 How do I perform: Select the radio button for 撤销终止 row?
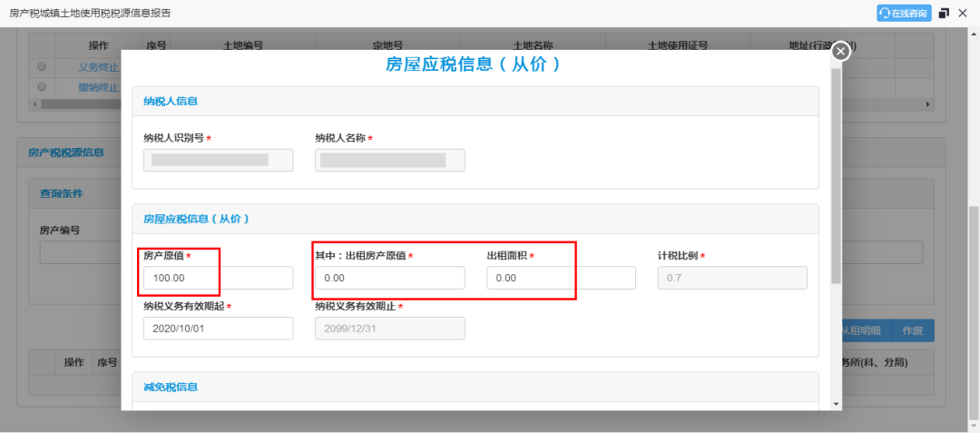42,86
